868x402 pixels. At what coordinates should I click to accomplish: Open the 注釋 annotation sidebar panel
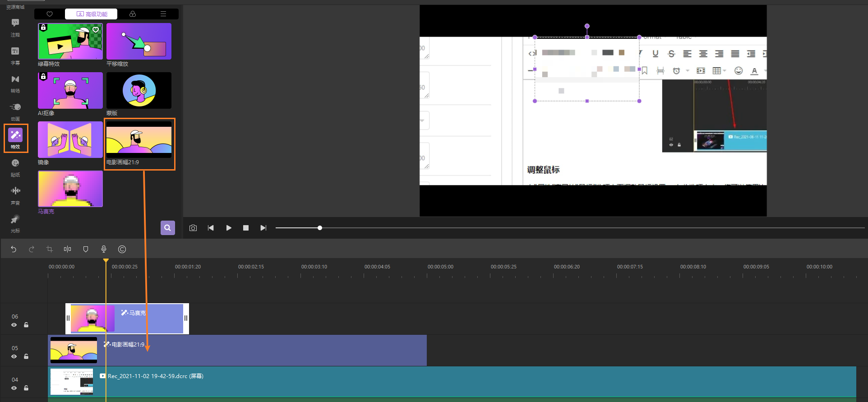(x=15, y=27)
